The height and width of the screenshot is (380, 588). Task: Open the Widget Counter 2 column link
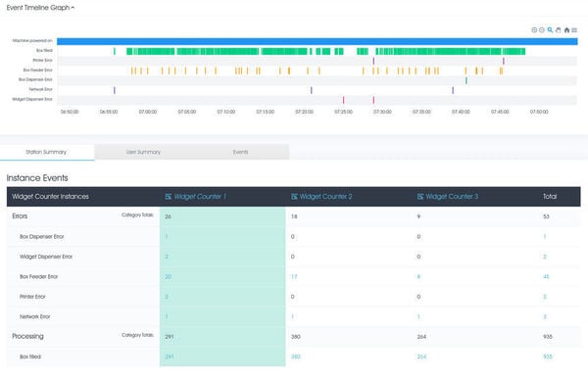(x=326, y=197)
